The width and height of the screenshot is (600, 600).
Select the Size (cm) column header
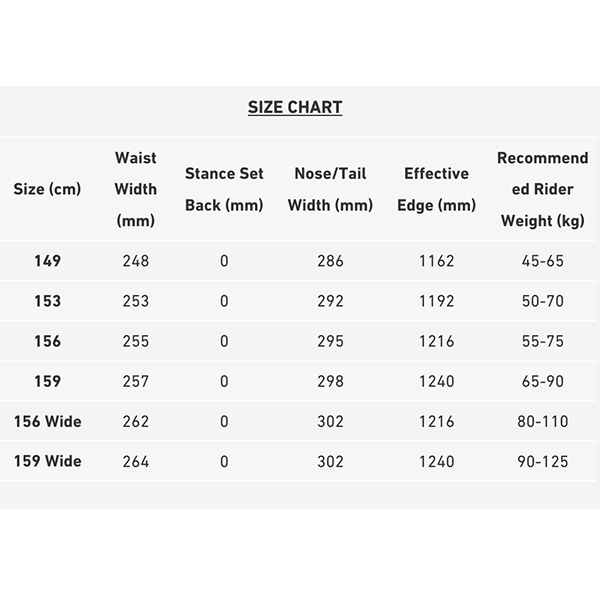[x=47, y=189]
